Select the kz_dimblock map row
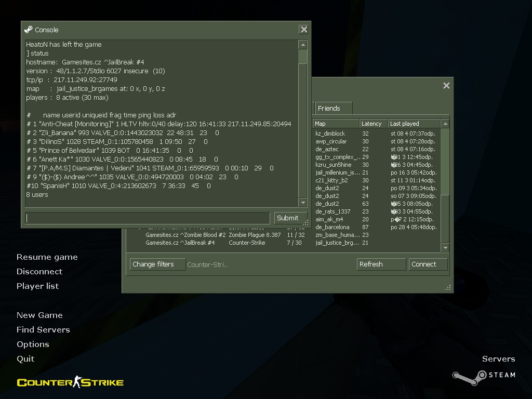The height and width of the screenshot is (399, 532). click(377, 134)
